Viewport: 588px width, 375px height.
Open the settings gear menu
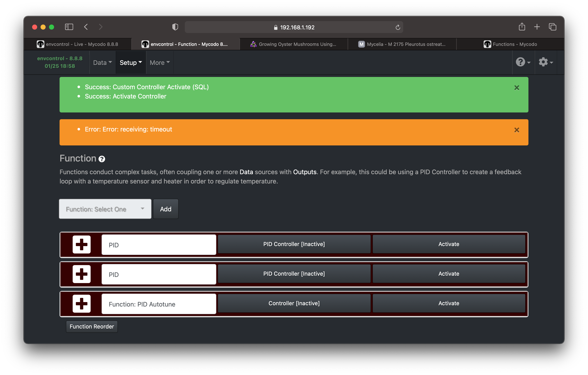[x=546, y=62]
